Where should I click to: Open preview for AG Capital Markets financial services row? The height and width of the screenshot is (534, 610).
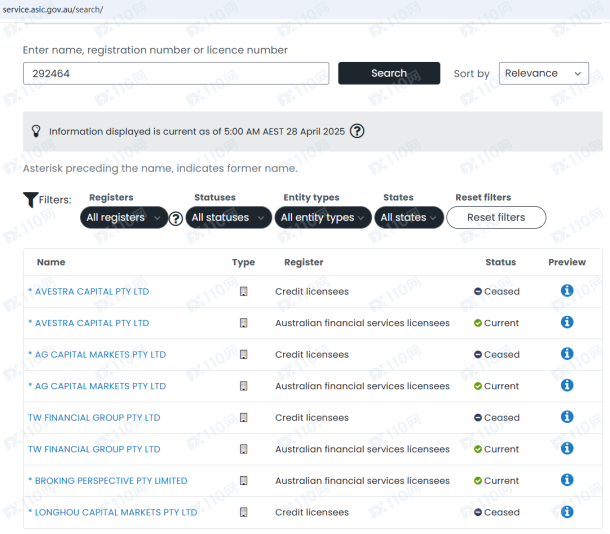pyautogui.click(x=567, y=385)
